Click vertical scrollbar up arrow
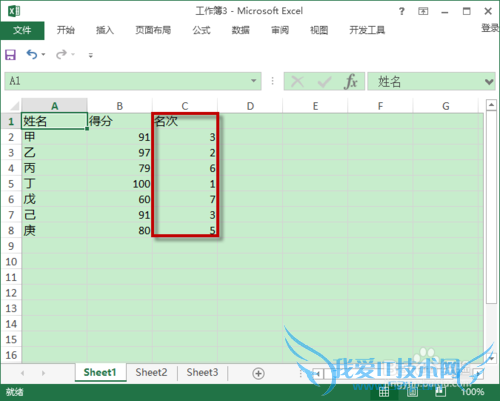500x401 pixels. click(x=491, y=105)
